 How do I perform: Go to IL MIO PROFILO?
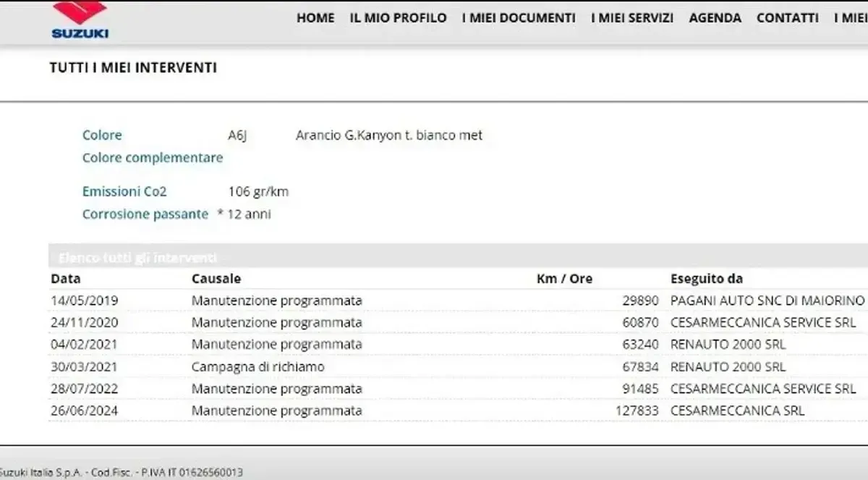click(398, 18)
